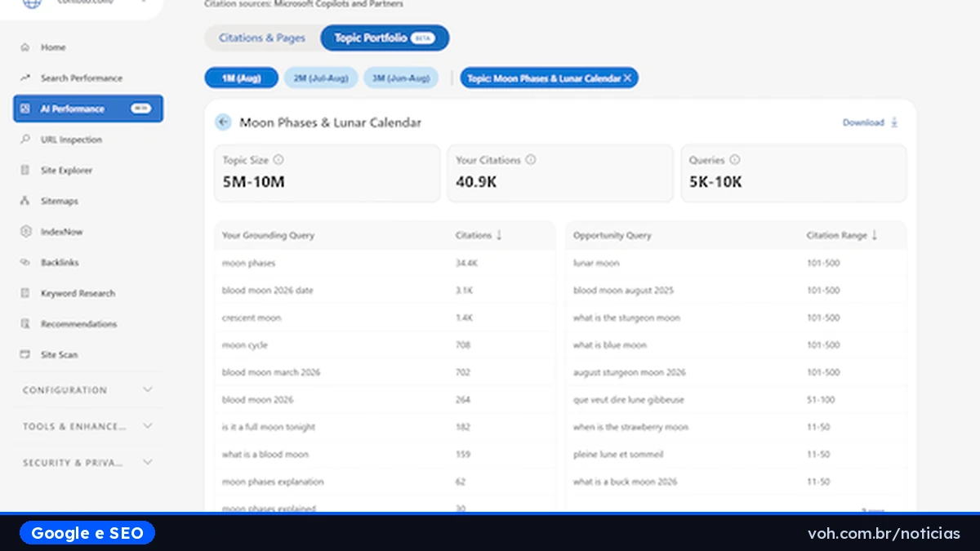Remove the Moon Phases topic filter

tap(627, 78)
